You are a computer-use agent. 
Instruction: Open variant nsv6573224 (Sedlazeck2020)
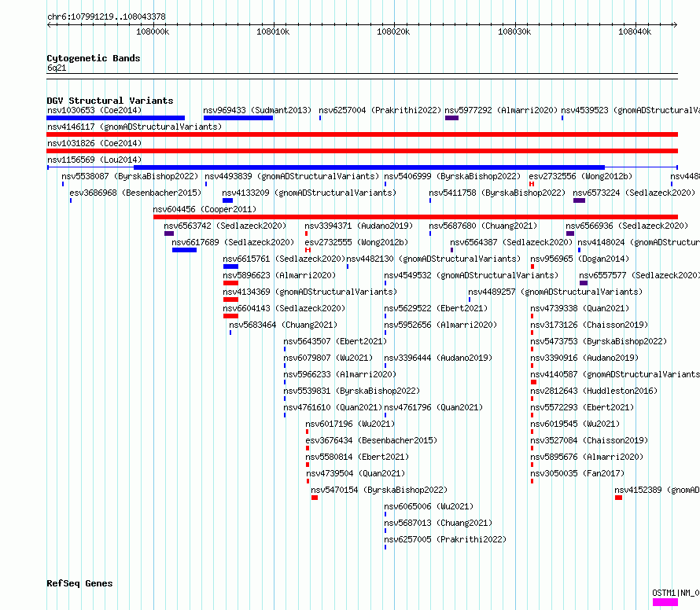pos(634,193)
